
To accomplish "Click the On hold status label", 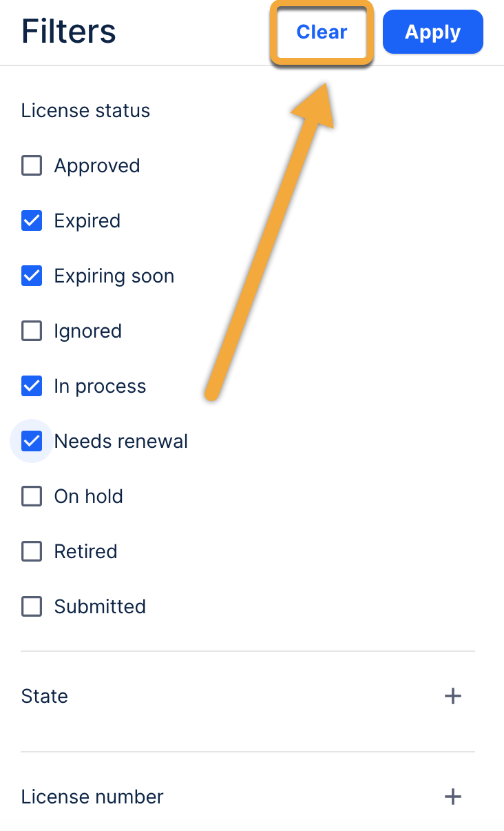I will (89, 497).
